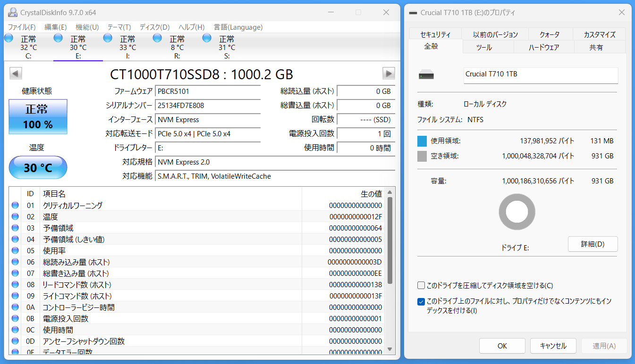This screenshot has width=635, height=364.
Task: Select the アンセーフシャットダウン回数 row
Action: [197, 341]
